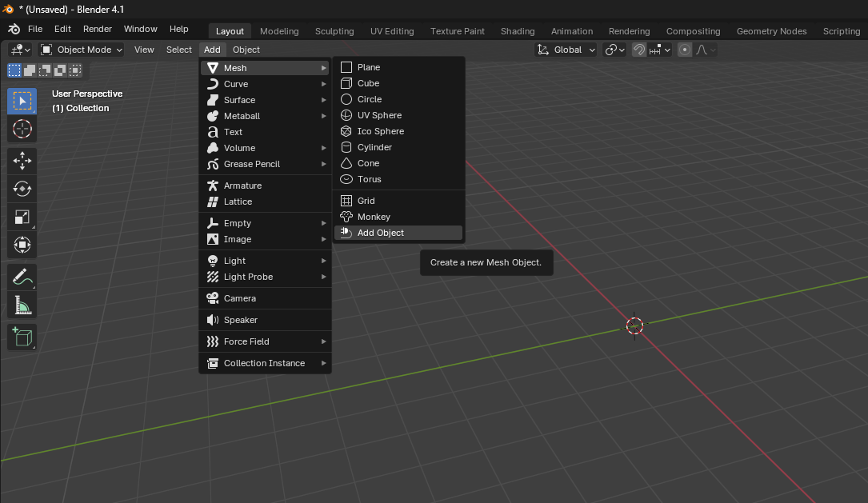The height and width of the screenshot is (503, 868).
Task: Set selection mode to intersect
Action: (x=75, y=70)
